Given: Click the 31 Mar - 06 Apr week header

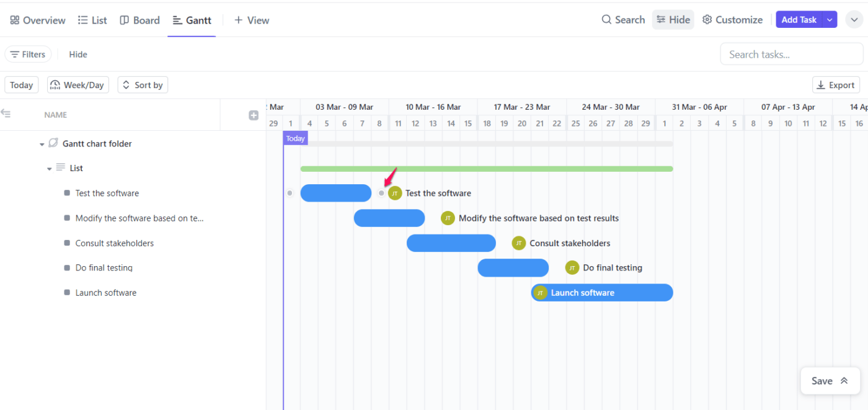Looking at the screenshot, I should click(699, 107).
